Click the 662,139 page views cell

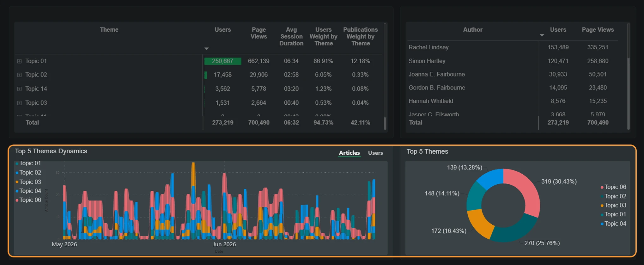(x=258, y=61)
